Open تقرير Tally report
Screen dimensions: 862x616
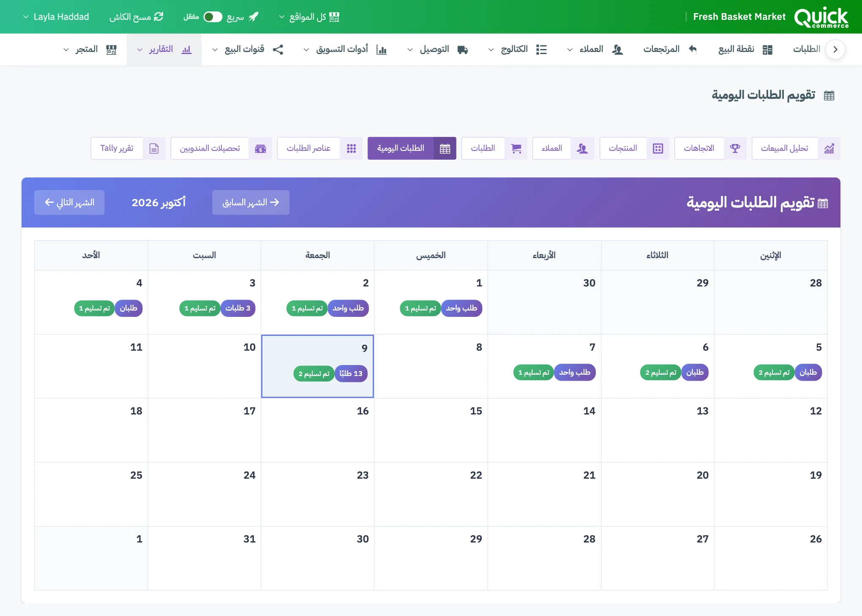(x=128, y=148)
